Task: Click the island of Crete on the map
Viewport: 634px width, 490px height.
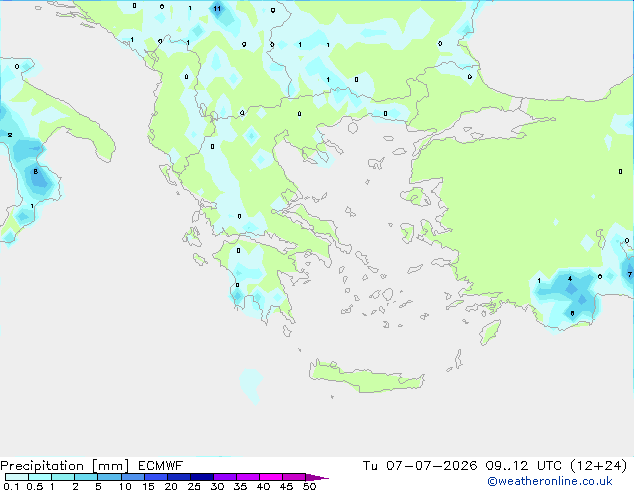Action: pyautogui.click(x=366, y=378)
